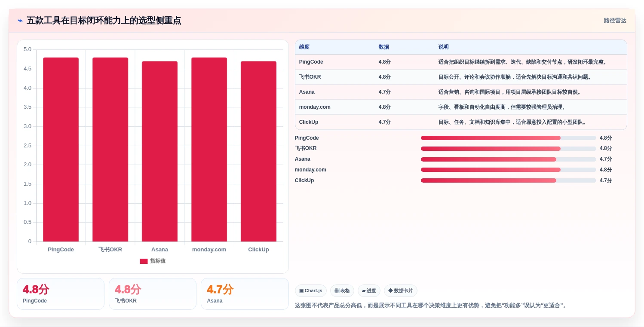Click the monday.com bar in the chart
Viewport: 644px width, 327px height.
pos(209,150)
